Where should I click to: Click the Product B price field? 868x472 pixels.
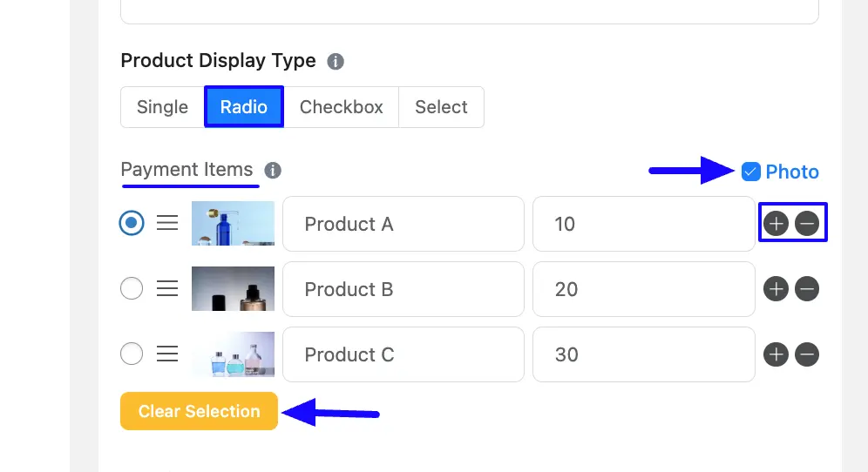644,289
